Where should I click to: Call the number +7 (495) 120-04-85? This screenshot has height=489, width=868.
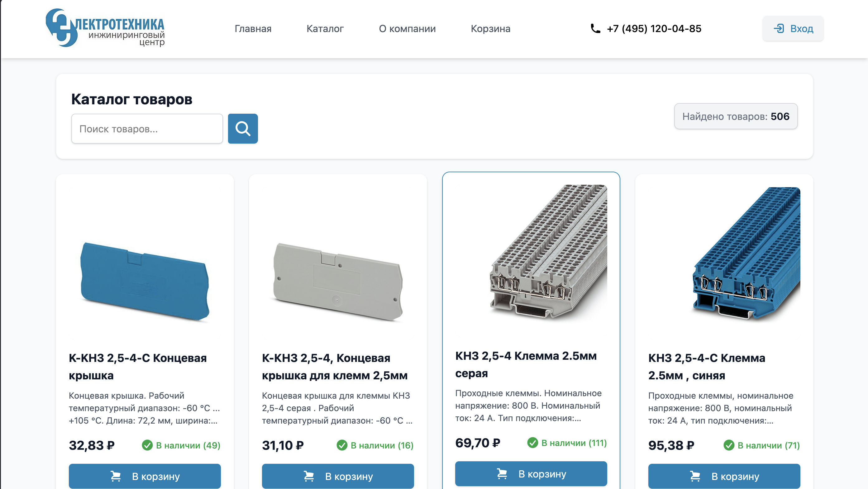pyautogui.click(x=654, y=29)
